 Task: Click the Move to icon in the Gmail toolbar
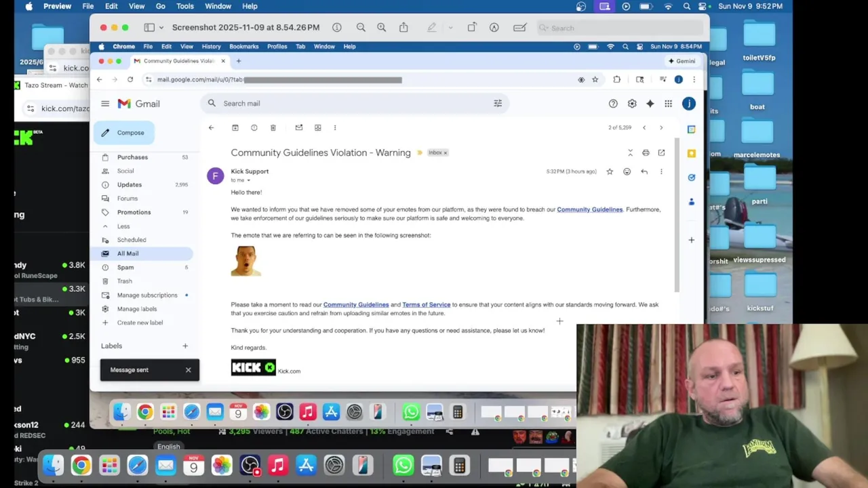click(x=318, y=127)
